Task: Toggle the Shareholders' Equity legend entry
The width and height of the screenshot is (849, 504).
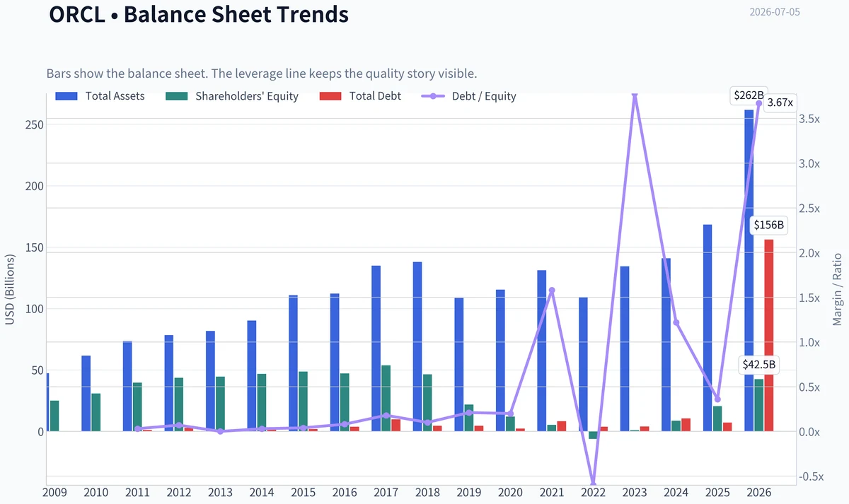Action: 231,96
